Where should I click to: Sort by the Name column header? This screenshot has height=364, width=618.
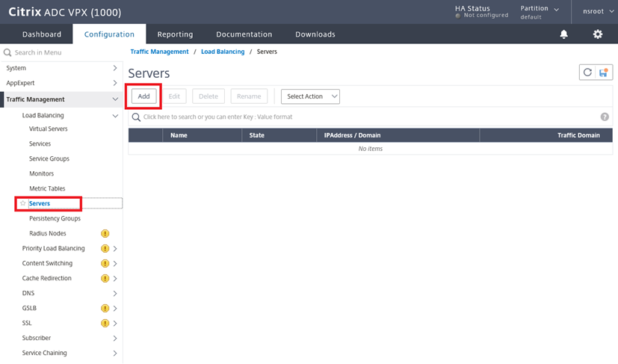click(202, 135)
